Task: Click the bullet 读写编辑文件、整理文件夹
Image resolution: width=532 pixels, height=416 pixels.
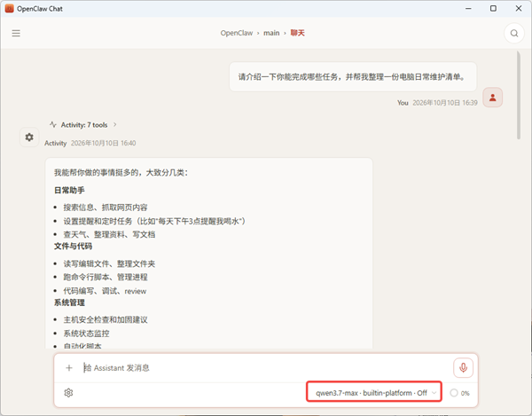Action: pos(109,263)
